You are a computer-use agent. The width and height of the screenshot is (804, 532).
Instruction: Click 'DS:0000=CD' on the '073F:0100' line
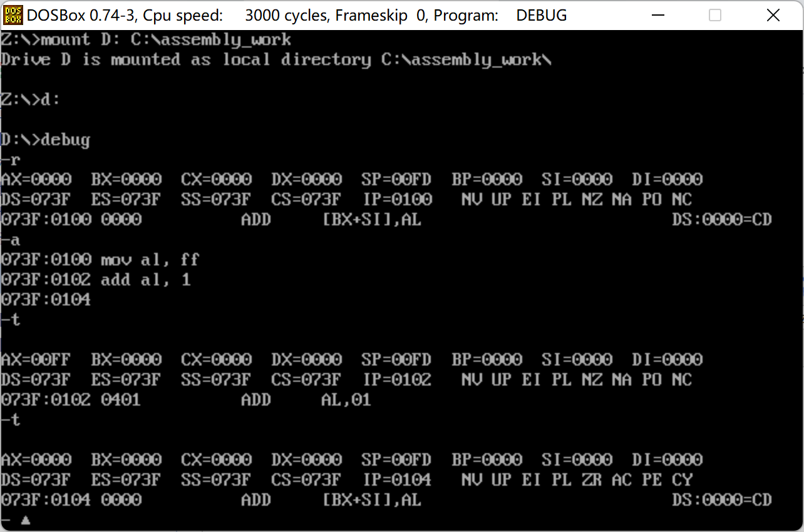coord(722,220)
